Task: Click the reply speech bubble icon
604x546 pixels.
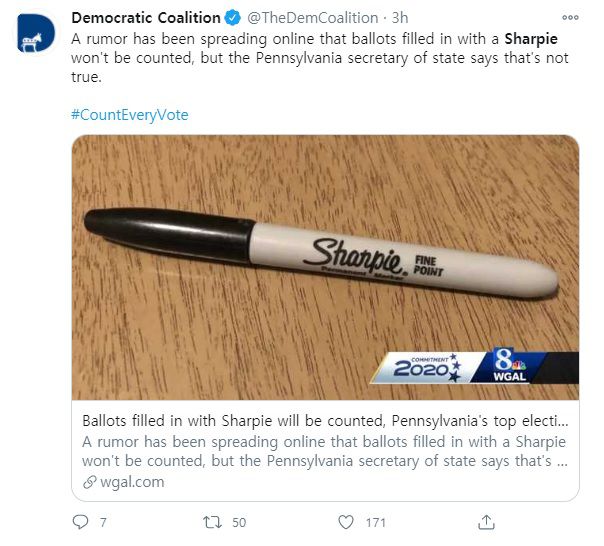Action: 82,521
